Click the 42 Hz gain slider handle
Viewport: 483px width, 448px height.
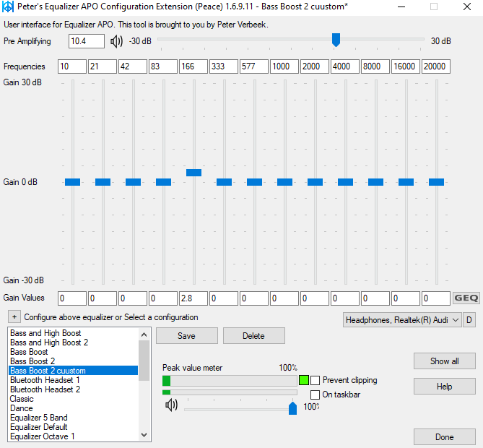133,182
